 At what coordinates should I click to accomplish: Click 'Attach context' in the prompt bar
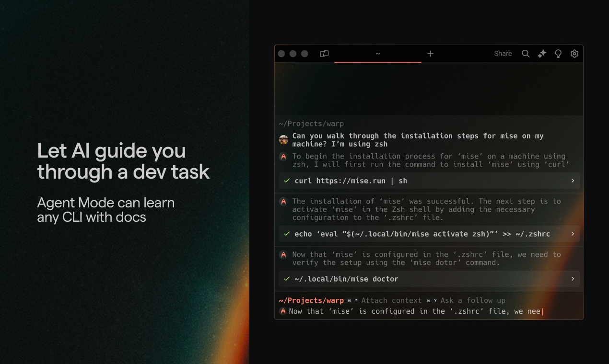(391, 300)
